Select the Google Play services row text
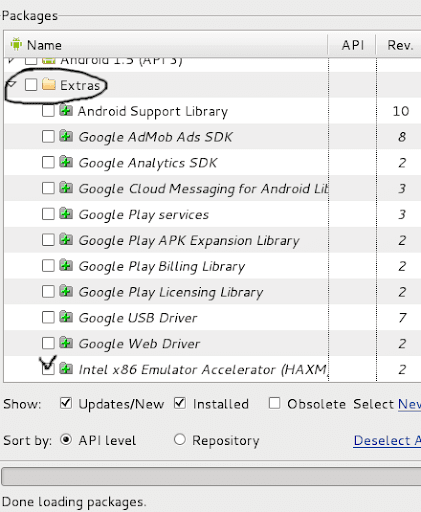The width and height of the screenshot is (421, 512). pyautogui.click(x=144, y=215)
